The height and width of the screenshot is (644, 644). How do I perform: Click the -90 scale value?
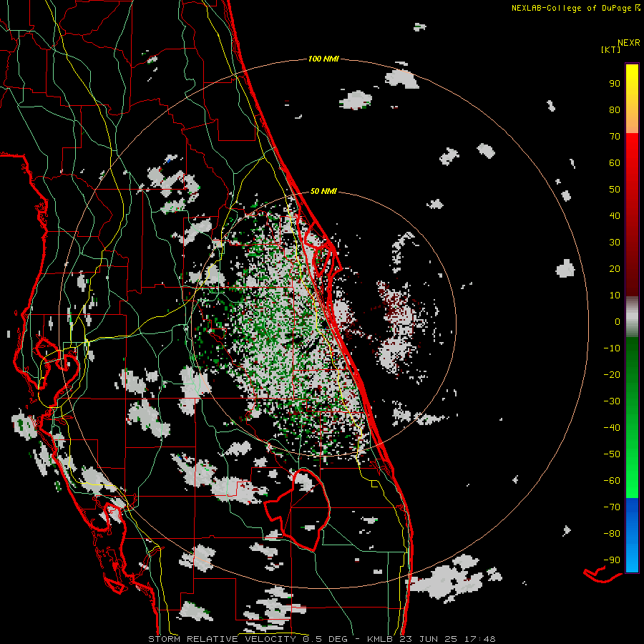click(x=612, y=560)
